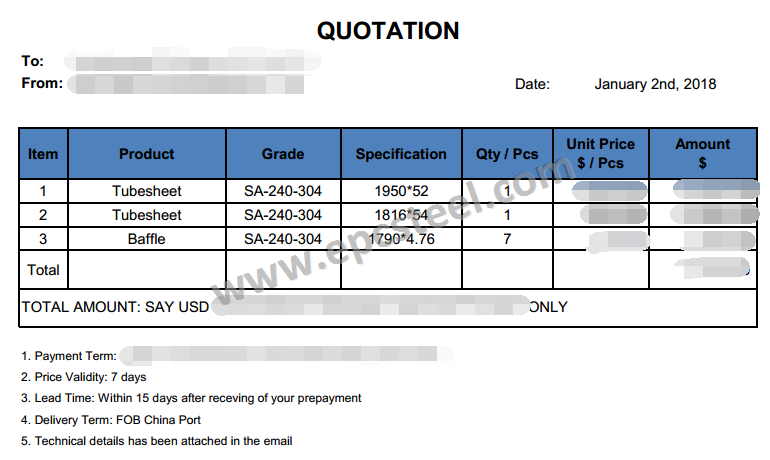The width and height of the screenshot is (770, 460).
Task: Click the Lead Time term line
Action: [x=191, y=398]
